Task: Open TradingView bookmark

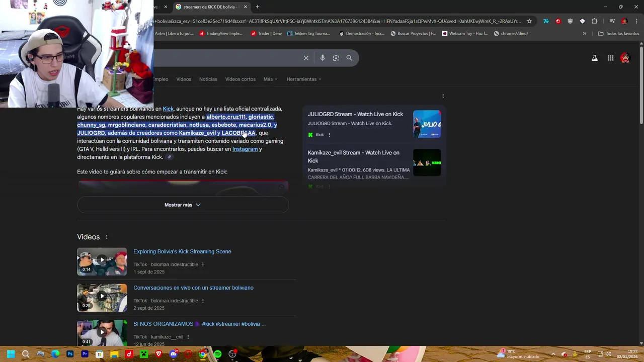Action: (221, 34)
